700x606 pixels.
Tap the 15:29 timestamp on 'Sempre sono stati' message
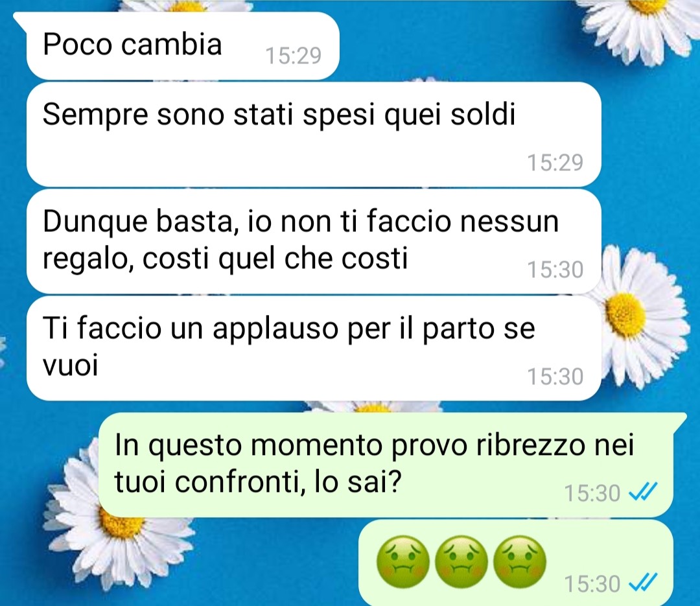(555, 163)
